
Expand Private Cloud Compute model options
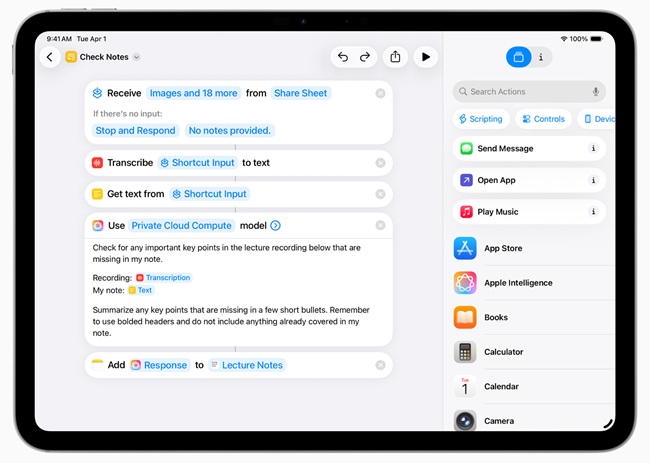[275, 226]
